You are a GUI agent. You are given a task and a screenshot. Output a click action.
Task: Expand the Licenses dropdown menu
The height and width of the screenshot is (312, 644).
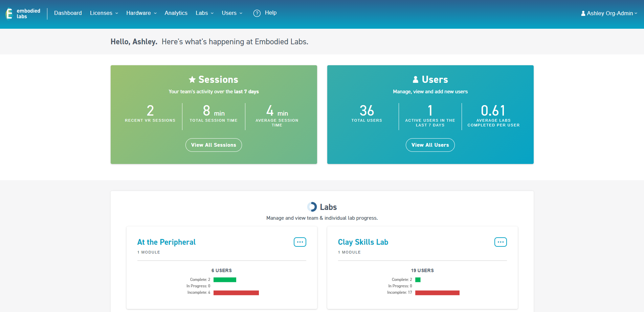(104, 13)
